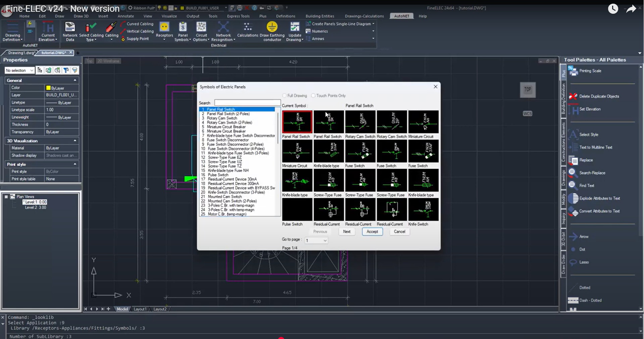Screen dimensions: 644x339
Task: Collapse the Plan Views tree node
Action: pos(6,197)
